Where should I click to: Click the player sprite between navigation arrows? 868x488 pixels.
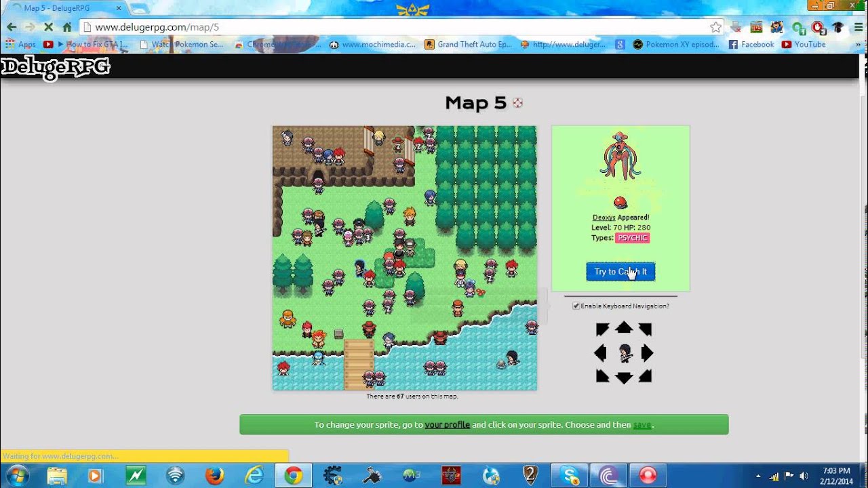pos(625,352)
